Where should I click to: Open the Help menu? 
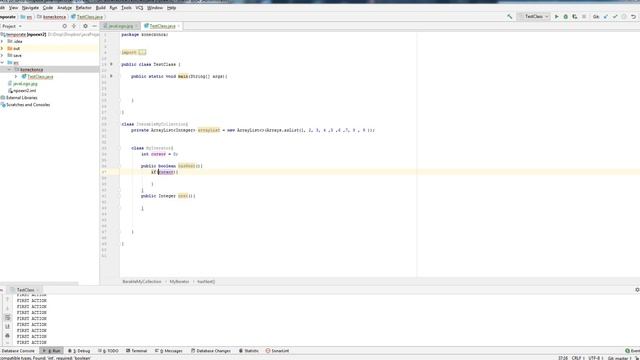(171, 8)
